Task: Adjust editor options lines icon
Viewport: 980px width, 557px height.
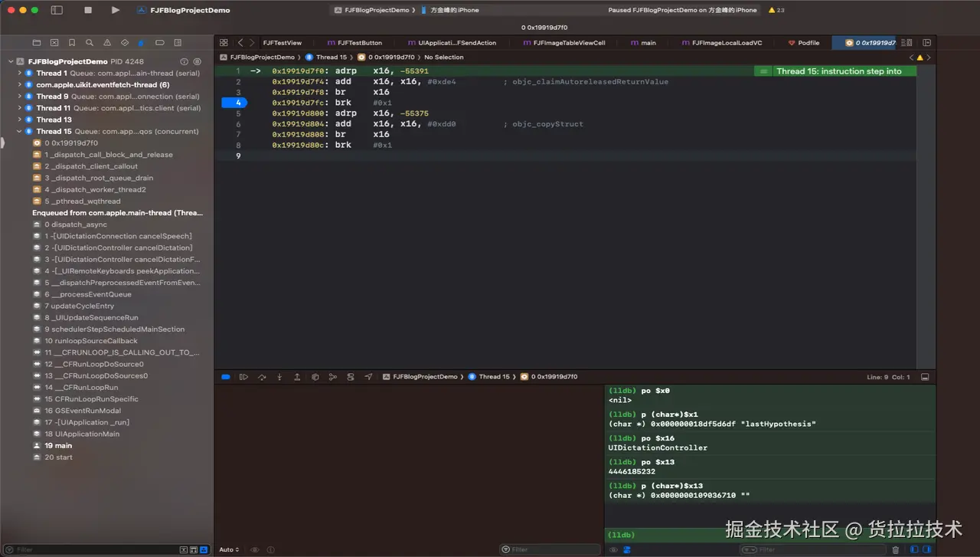Action: click(x=906, y=43)
